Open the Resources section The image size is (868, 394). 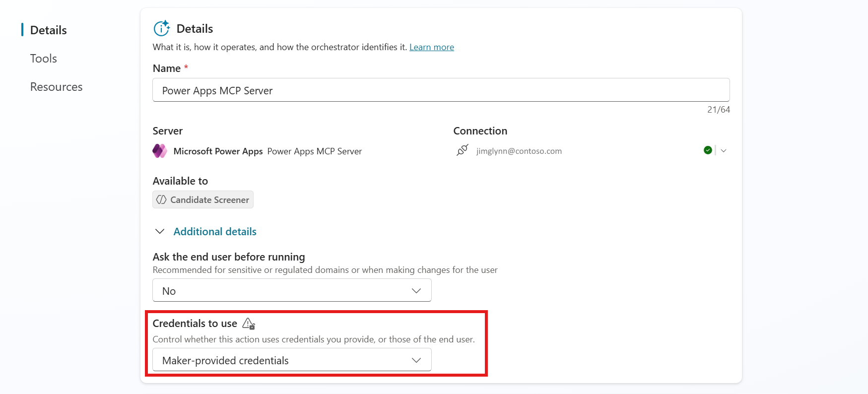pos(56,86)
